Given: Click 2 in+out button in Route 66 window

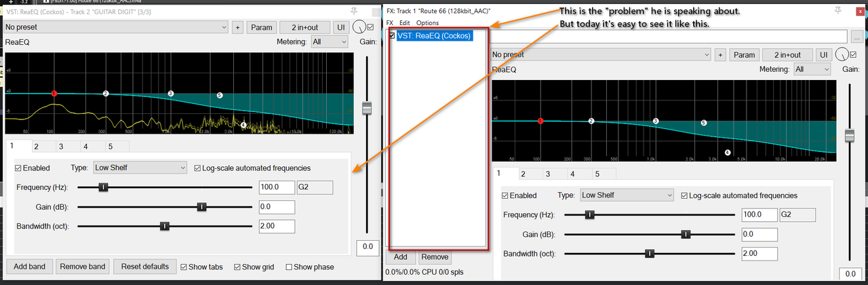Looking at the screenshot, I should (787, 55).
